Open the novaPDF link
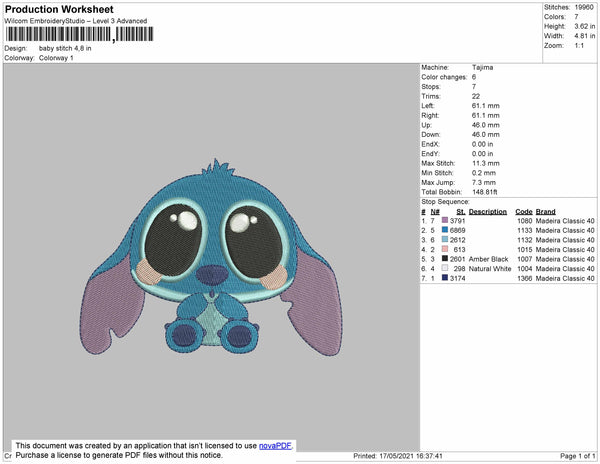This screenshot has width=600, height=464. [275, 446]
